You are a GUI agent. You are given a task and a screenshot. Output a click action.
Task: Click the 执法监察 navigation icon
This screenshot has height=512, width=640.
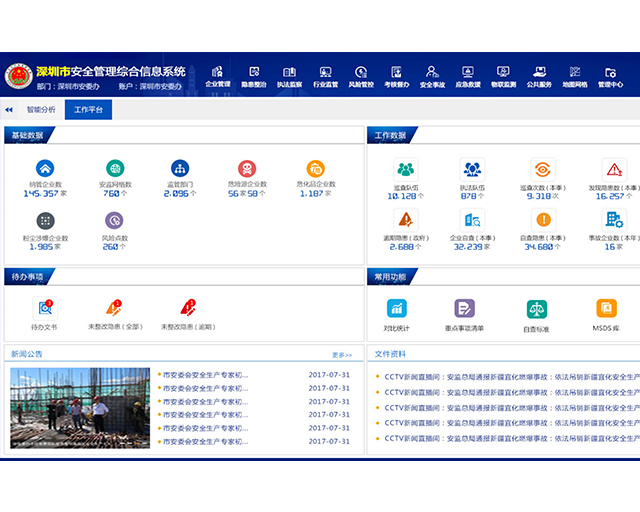coord(289,76)
